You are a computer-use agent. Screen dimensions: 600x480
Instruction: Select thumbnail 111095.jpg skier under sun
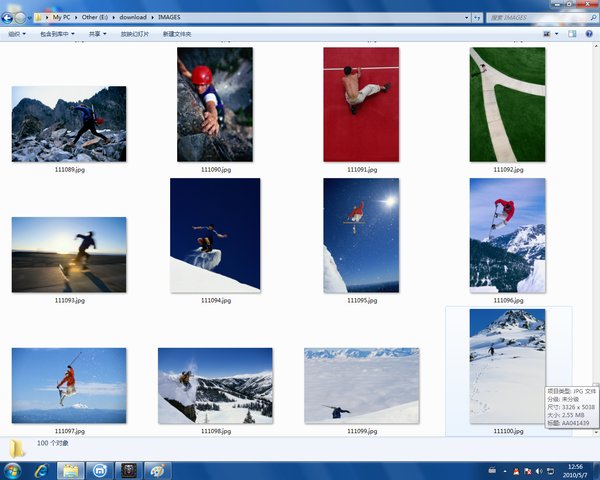tap(361, 235)
